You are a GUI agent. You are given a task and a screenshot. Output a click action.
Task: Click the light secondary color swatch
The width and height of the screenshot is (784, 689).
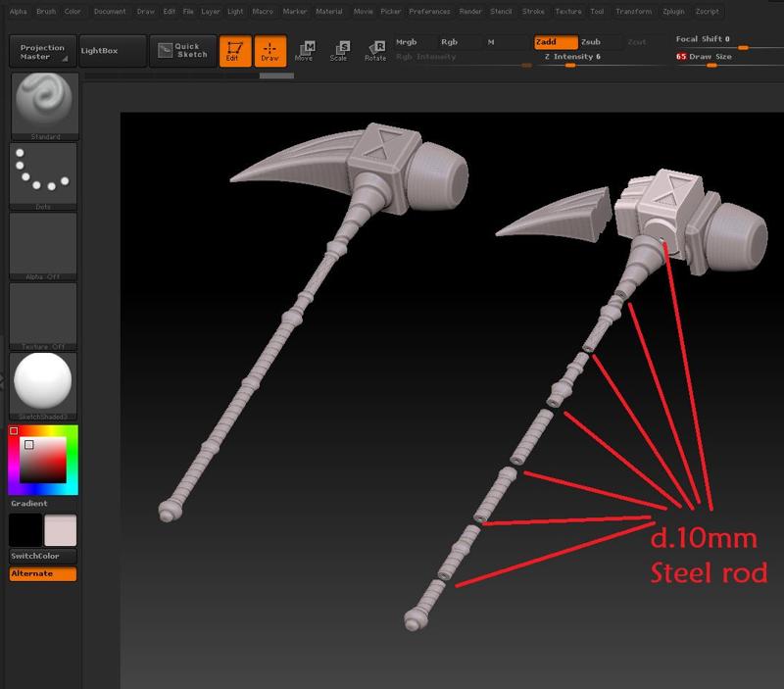[60, 529]
